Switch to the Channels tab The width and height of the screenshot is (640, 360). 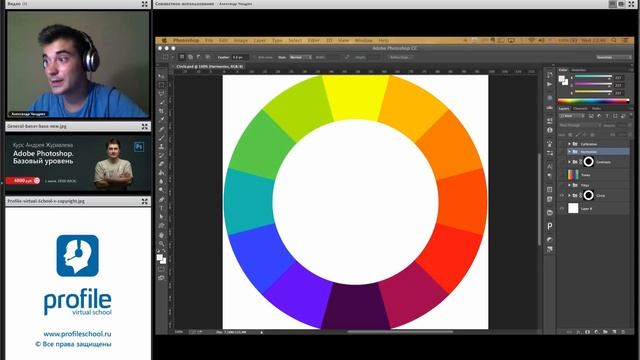point(580,109)
